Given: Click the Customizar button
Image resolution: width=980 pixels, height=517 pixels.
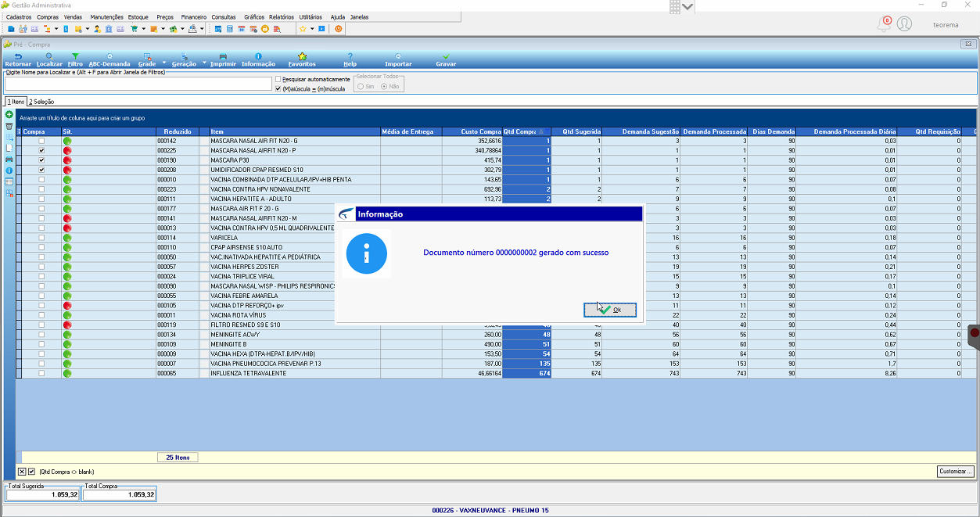Looking at the screenshot, I should 956,472.
